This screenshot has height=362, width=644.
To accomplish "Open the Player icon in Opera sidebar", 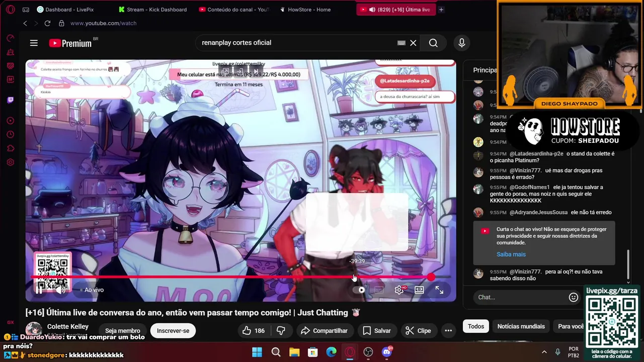I will 10,121.
